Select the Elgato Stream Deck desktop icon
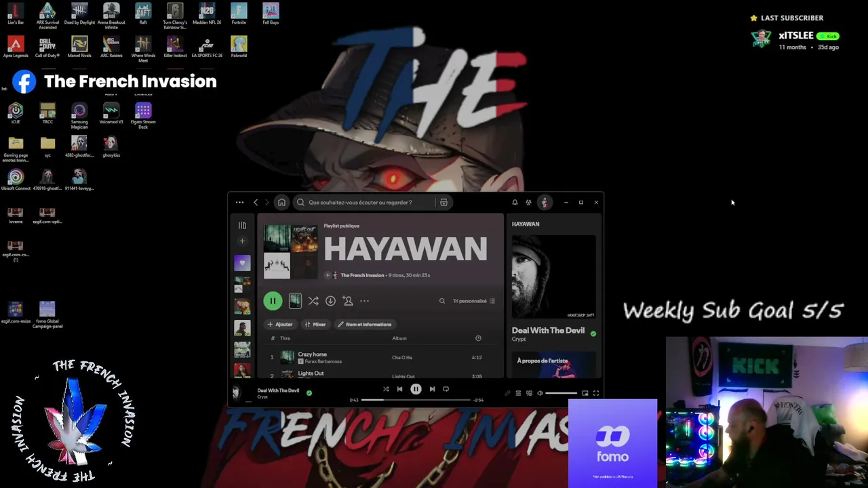Viewport: 868px width, 488px height. (143, 116)
